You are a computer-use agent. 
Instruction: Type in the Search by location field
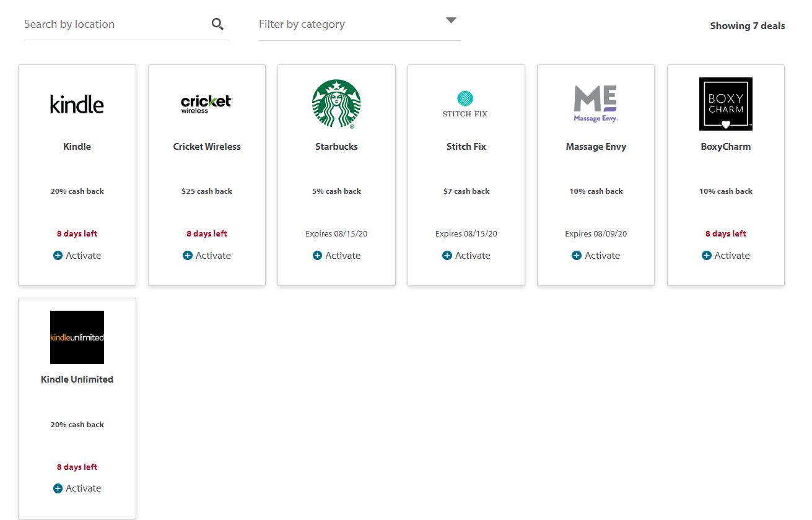(115, 25)
